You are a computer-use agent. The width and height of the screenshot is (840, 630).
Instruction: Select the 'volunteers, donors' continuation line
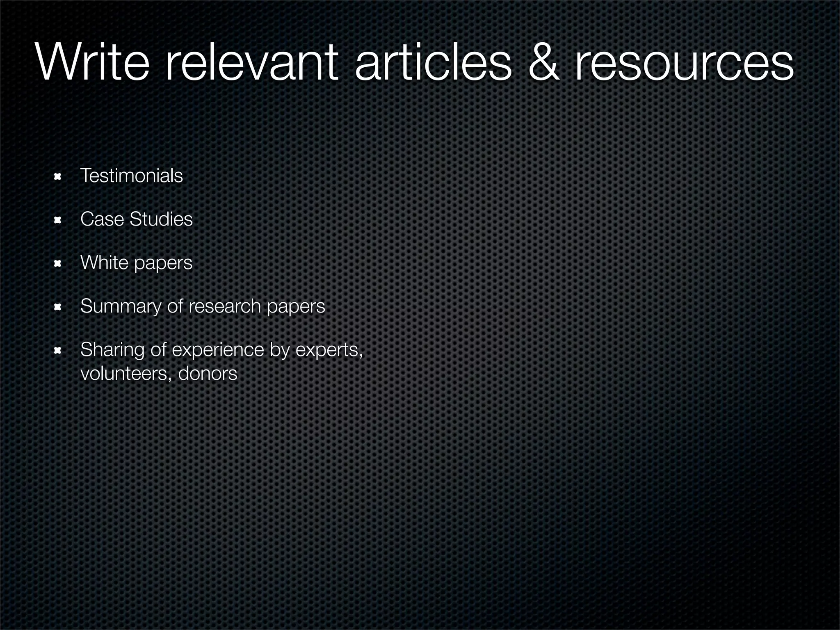(x=159, y=374)
